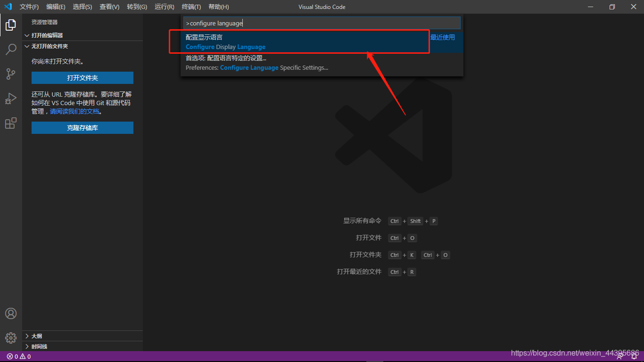
Task: Open the 转到(G) menu
Action: 137,7
